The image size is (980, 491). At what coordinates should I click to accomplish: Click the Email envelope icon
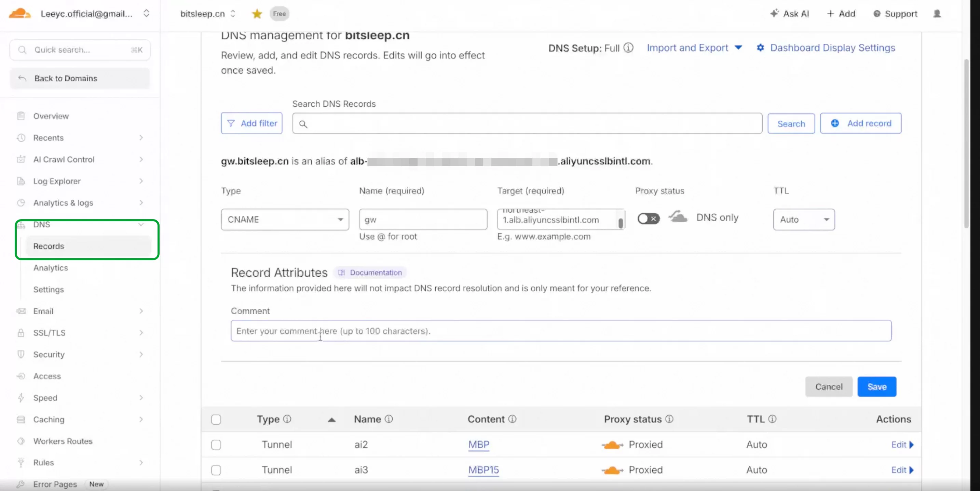point(21,311)
